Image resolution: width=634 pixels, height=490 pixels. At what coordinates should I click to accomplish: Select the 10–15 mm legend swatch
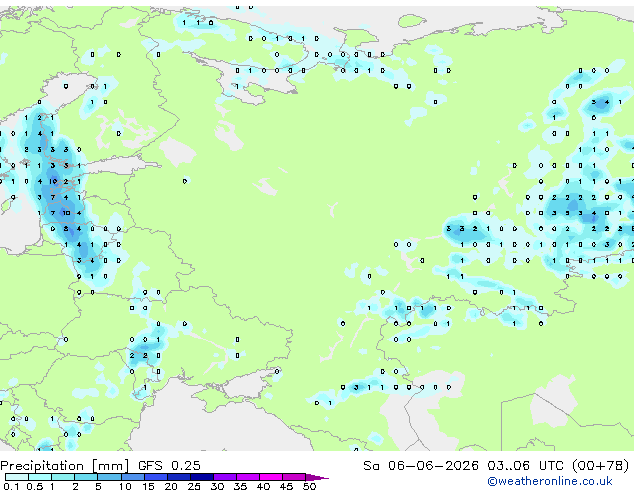(133, 477)
